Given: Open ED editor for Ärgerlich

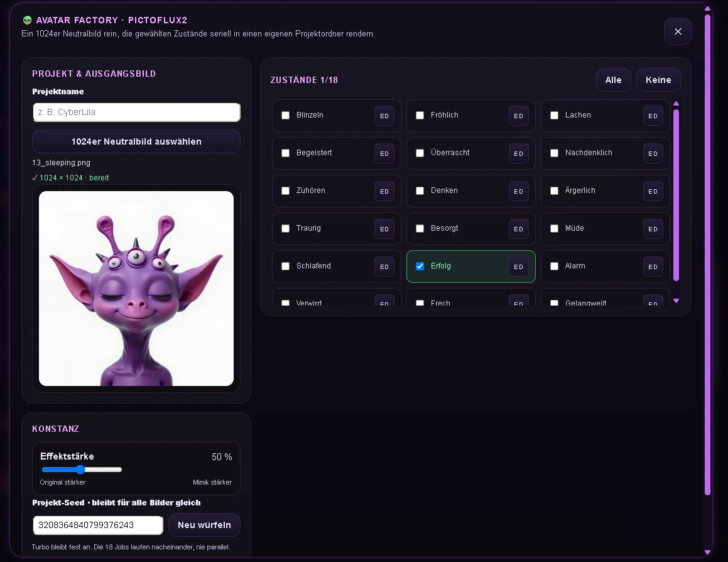Looking at the screenshot, I should point(653,191).
